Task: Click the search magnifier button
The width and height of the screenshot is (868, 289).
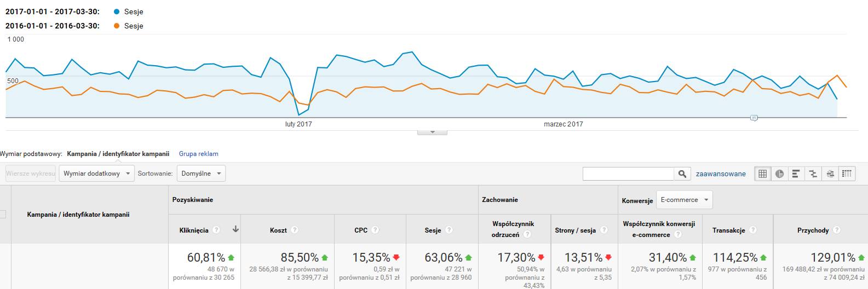Action: click(x=682, y=174)
